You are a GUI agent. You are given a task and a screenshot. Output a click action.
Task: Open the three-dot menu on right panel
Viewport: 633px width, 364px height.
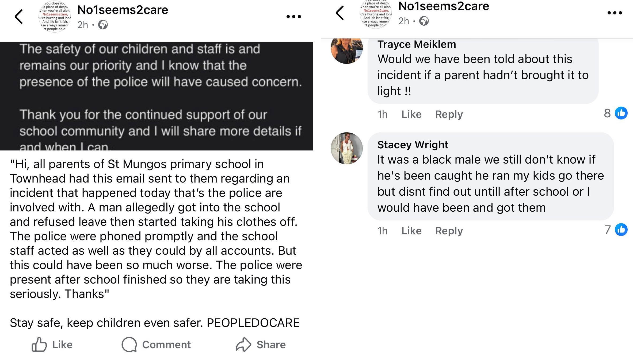615,13
